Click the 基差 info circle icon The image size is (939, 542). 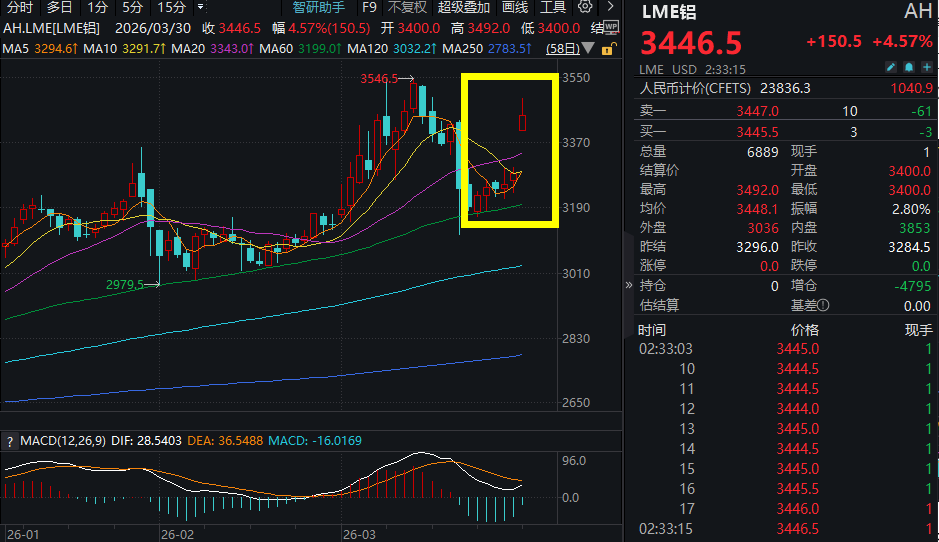(x=824, y=306)
